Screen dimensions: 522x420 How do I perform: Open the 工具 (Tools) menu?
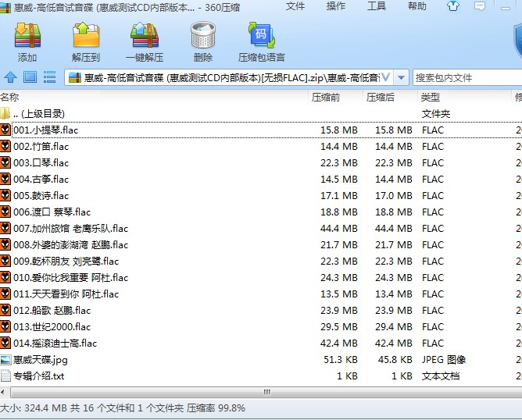click(x=376, y=6)
